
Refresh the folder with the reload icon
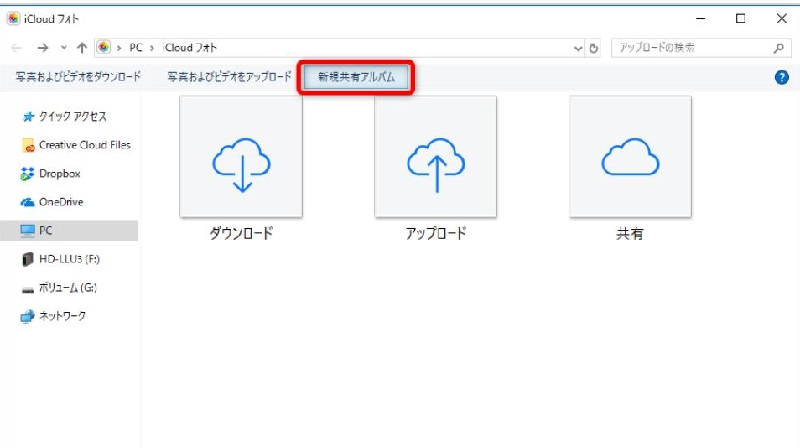pyautogui.click(x=593, y=48)
